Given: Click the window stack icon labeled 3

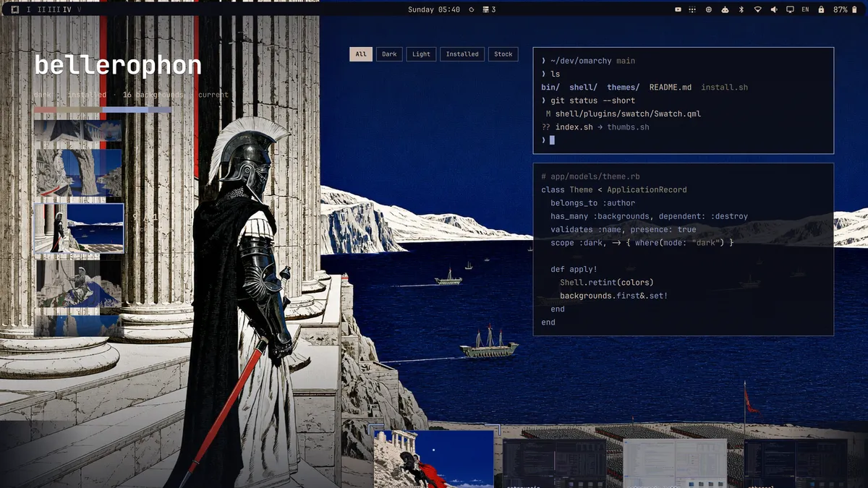Looking at the screenshot, I should (x=490, y=9).
